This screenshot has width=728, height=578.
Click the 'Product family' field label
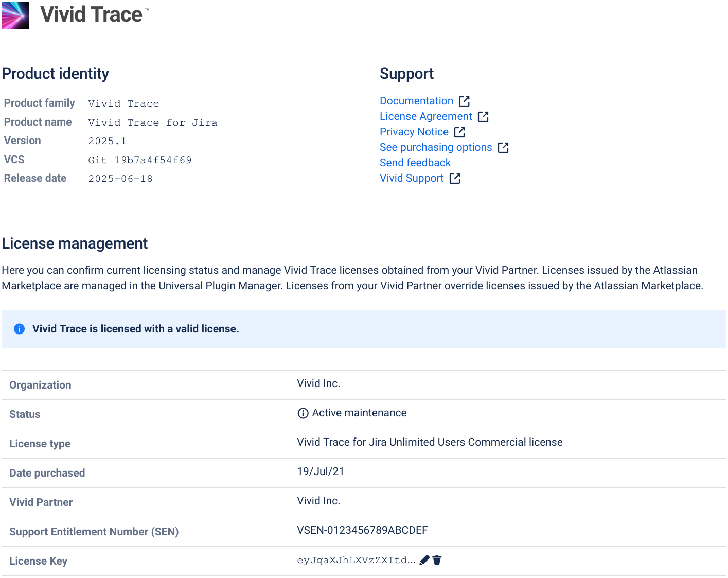39,103
